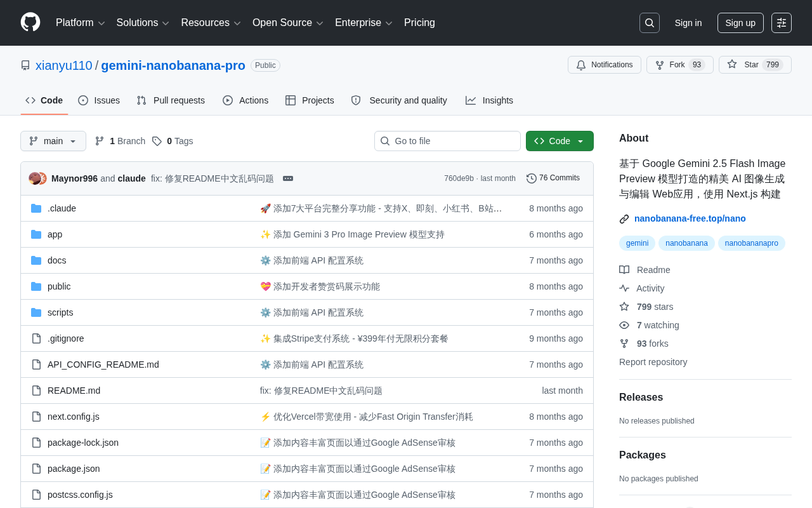
Task: Open the Releases section heading
Action: pos(641,398)
